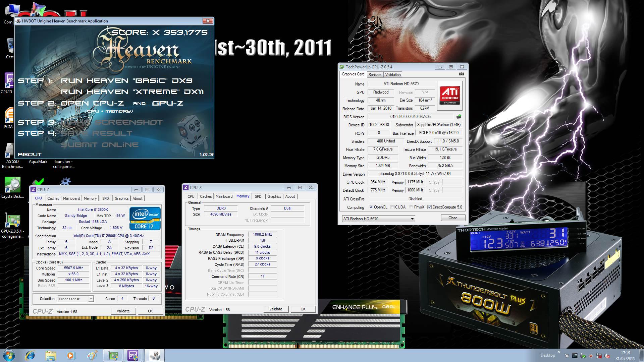Open About tab in left CPU-Z window
The width and height of the screenshot is (644, 362).
(x=138, y=198)
